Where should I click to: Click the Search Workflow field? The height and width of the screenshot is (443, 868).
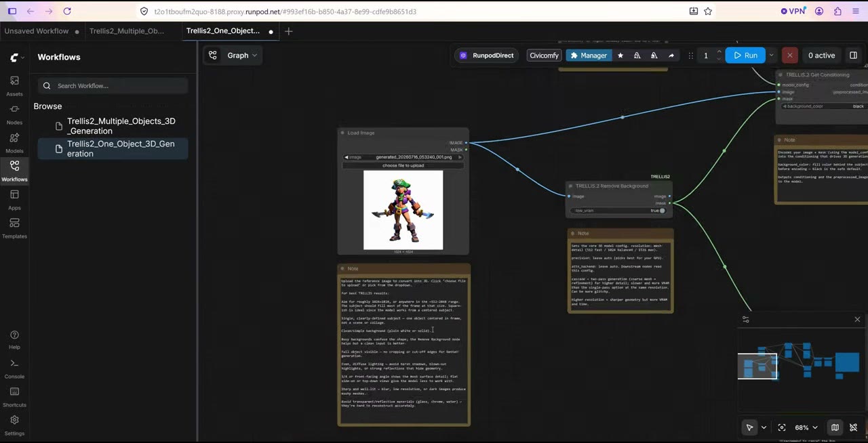pos(113,86)
